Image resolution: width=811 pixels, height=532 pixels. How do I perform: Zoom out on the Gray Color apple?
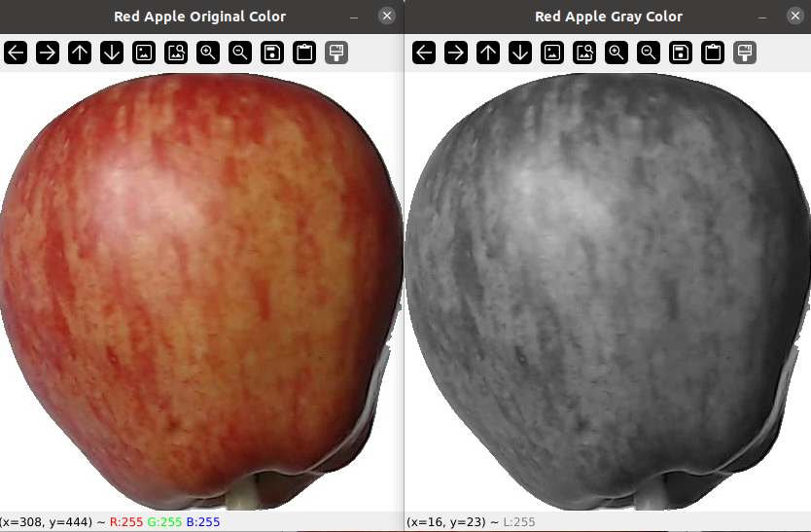(x=649, y=53)
